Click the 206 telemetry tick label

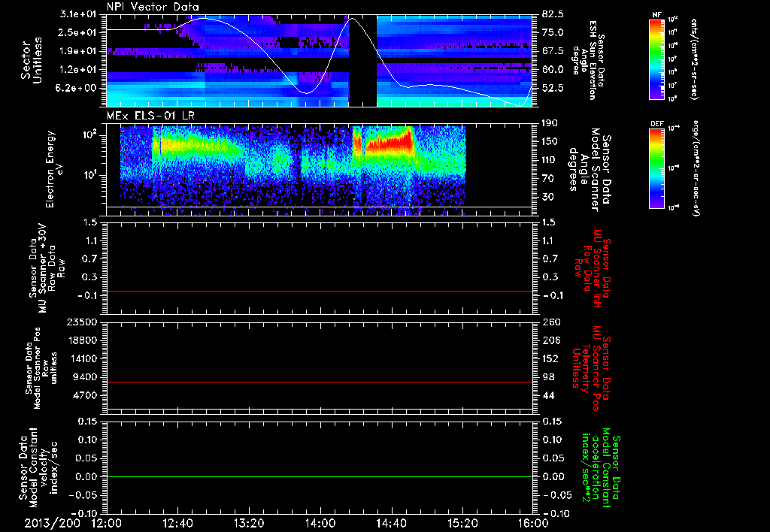point(550,340)
